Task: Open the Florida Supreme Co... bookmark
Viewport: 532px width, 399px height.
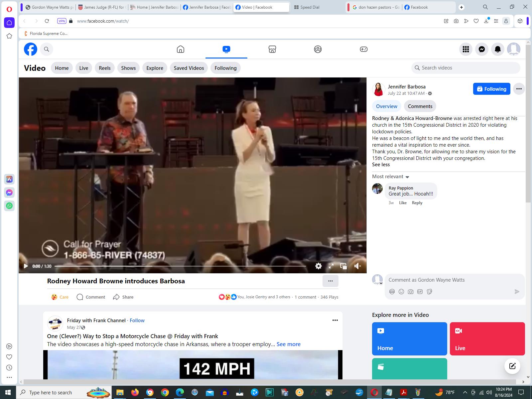Action: click(46, 33)
